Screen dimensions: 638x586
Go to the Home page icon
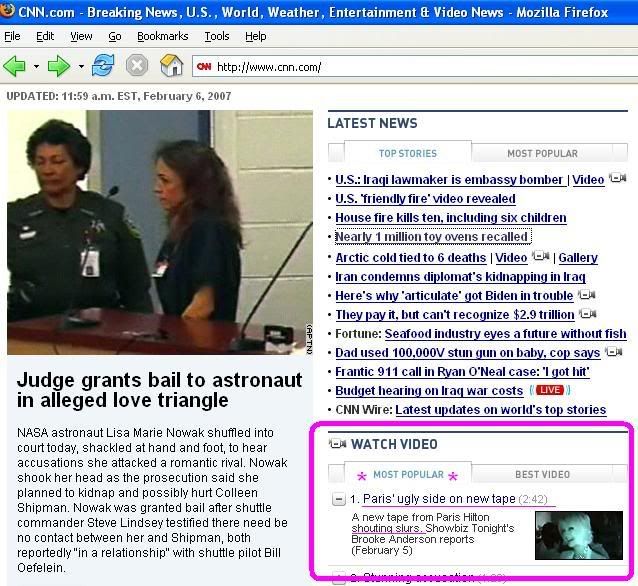tap(172, 67)
